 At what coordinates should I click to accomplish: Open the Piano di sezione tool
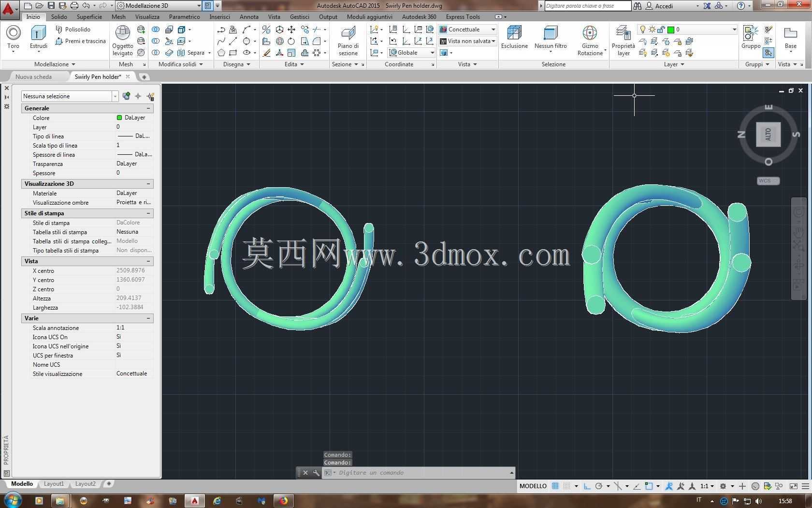tap(348, 41)
